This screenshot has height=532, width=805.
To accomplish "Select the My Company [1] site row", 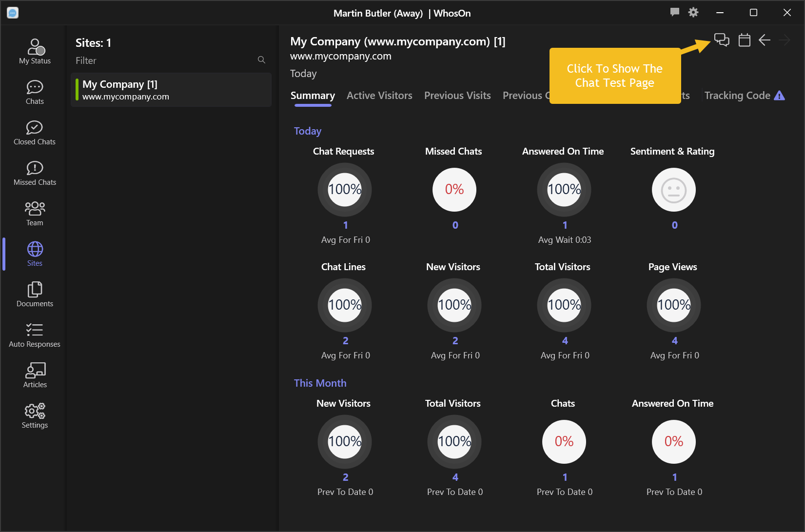I will tap(171, 90).
